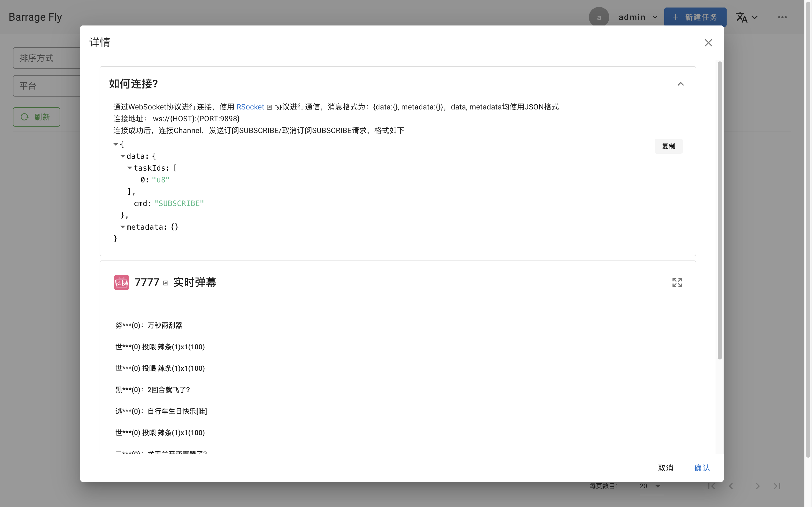
Task: Open the language translation switcher icon
Action: pyautogui.click(x=742, y=17)
